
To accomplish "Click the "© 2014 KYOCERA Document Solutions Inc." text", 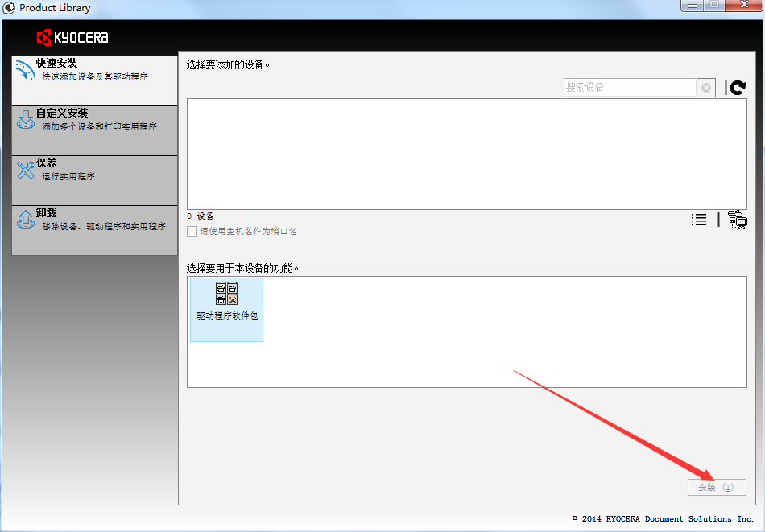I will pos(663,519).
